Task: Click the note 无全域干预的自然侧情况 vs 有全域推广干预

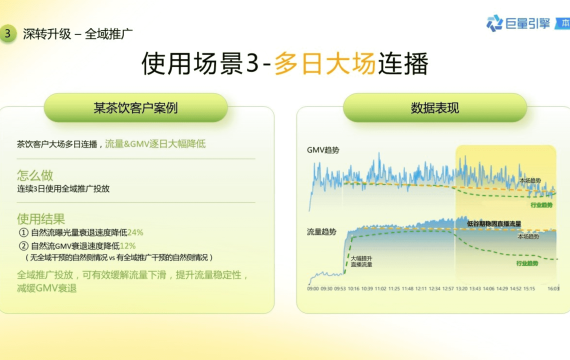Action: click(119, 257)
